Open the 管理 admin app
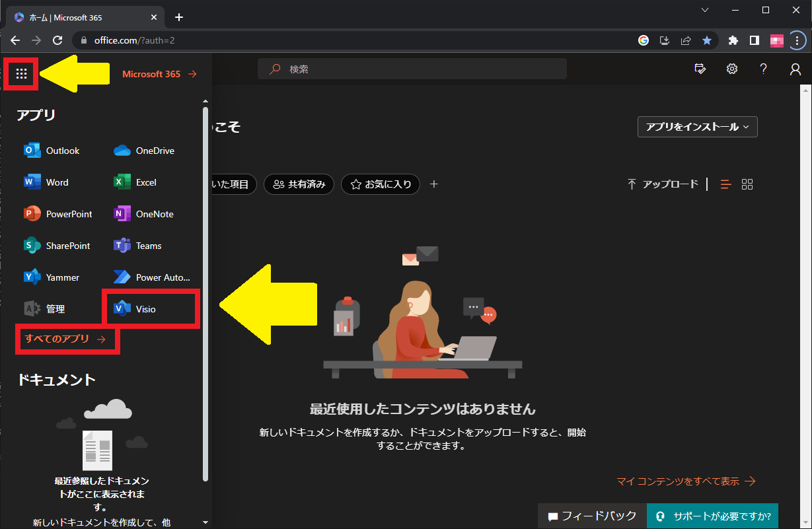 click(x=44, y=308)
